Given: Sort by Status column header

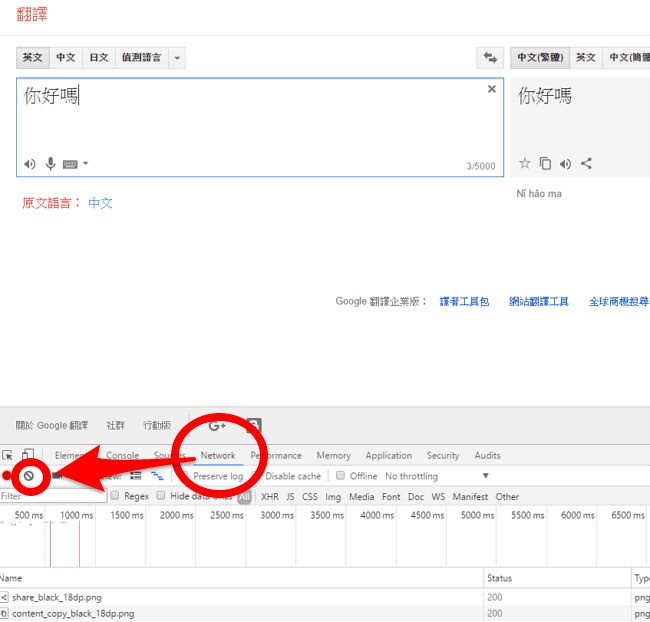Looking at the screenshot, I should [x=557, y=578].
